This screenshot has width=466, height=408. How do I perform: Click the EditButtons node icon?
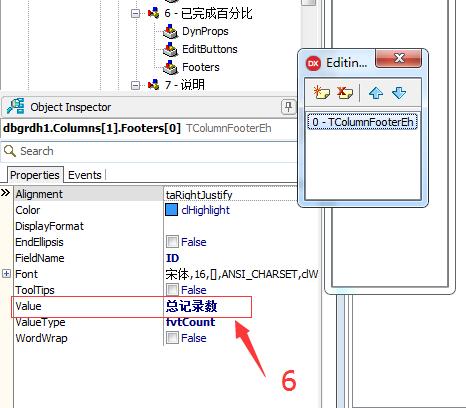tap(171, 49)
